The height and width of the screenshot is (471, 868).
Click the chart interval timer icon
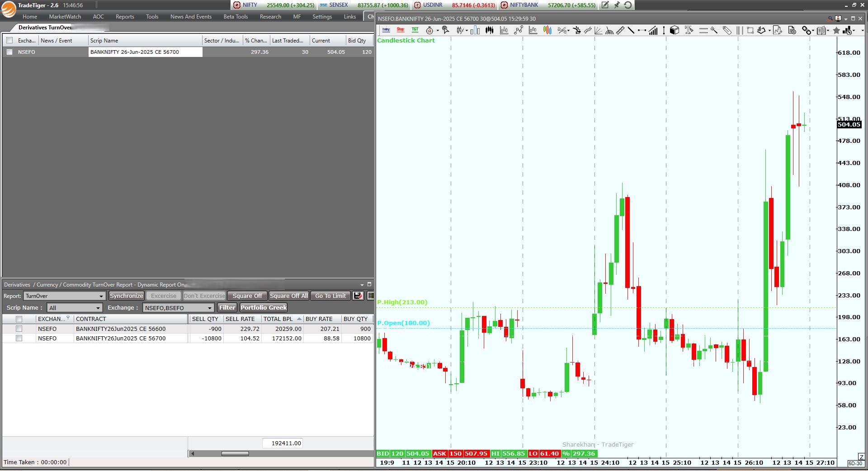(x=429, y=30)
